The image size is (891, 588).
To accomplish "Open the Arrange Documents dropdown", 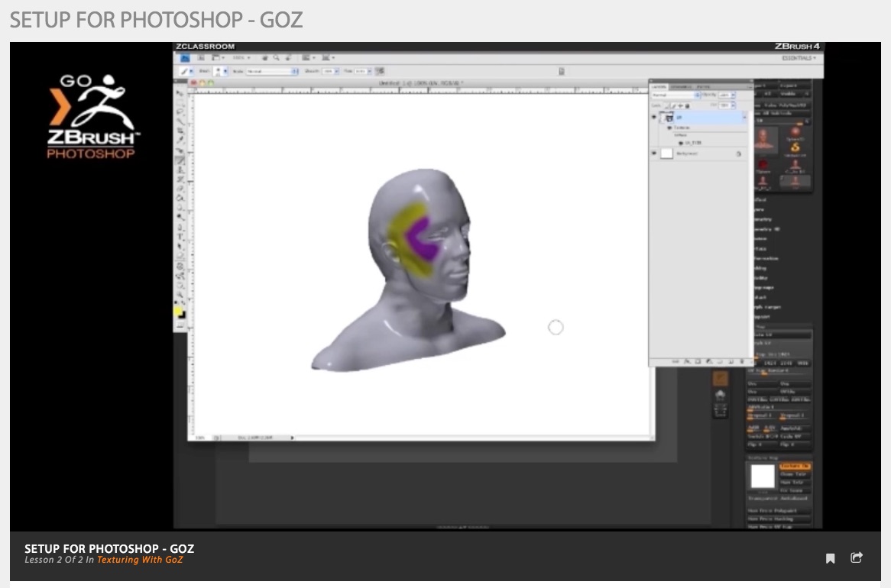I will (x=307, y=58).
